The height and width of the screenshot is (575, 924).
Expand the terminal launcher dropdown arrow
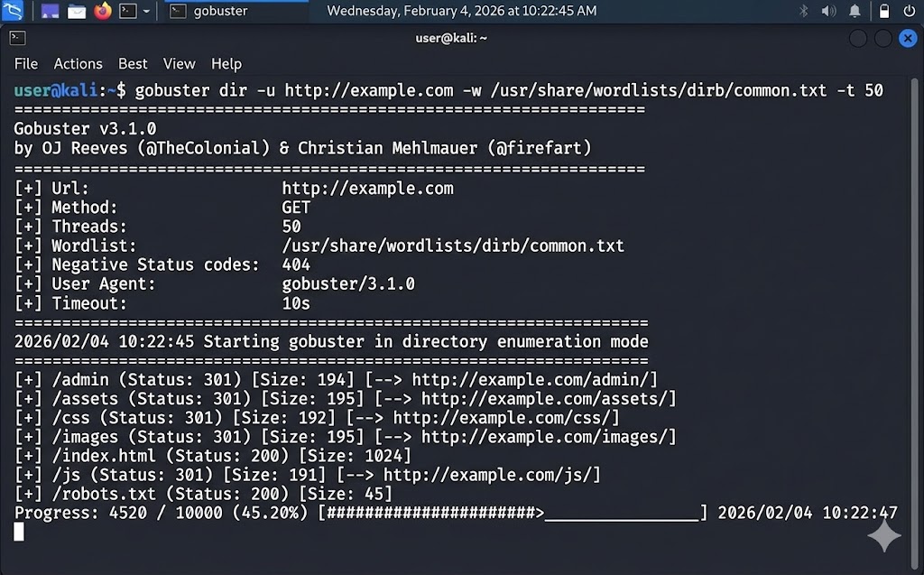145,12
